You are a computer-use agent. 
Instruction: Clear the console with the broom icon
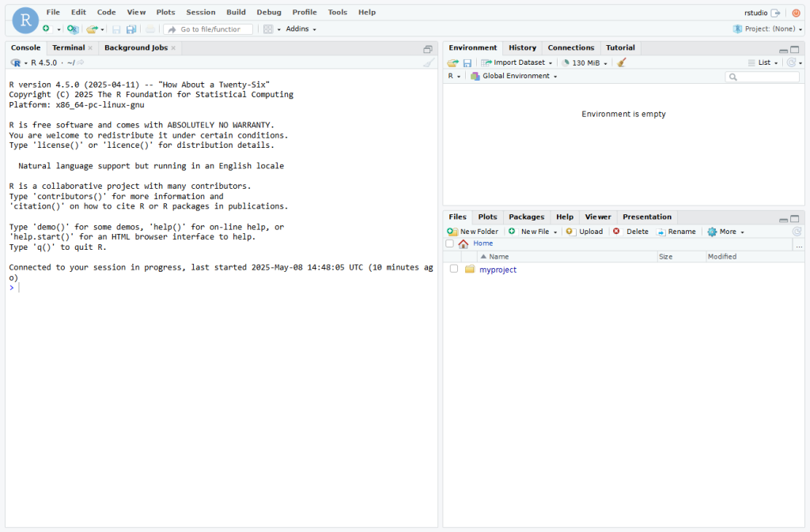coord(429,63)
